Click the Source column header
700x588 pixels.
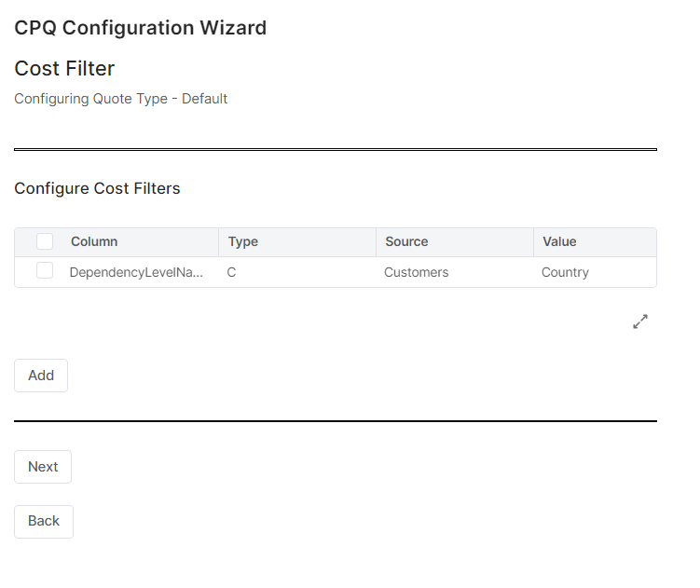pyautogui.click(x=406, y=242)
